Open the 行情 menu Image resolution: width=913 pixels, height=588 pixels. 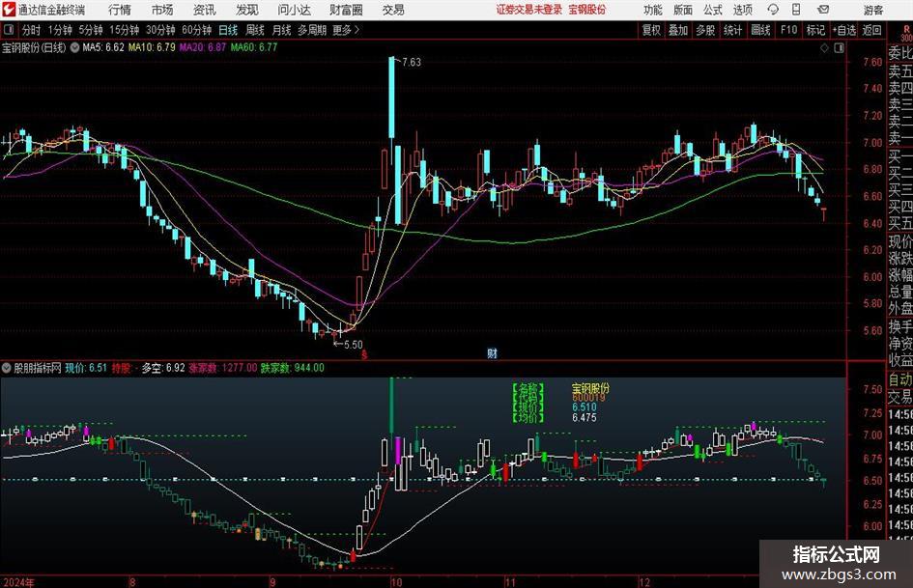point(120,10)
